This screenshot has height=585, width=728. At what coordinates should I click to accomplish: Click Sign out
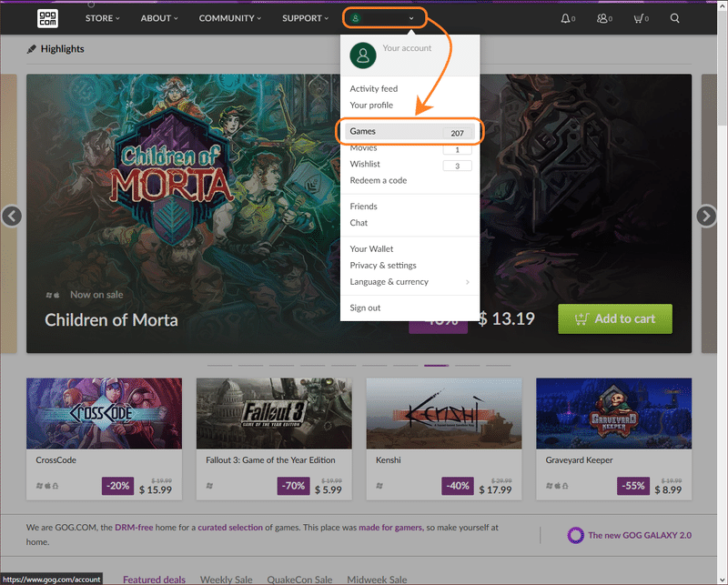pyautogui.click(x=365, y=308)
